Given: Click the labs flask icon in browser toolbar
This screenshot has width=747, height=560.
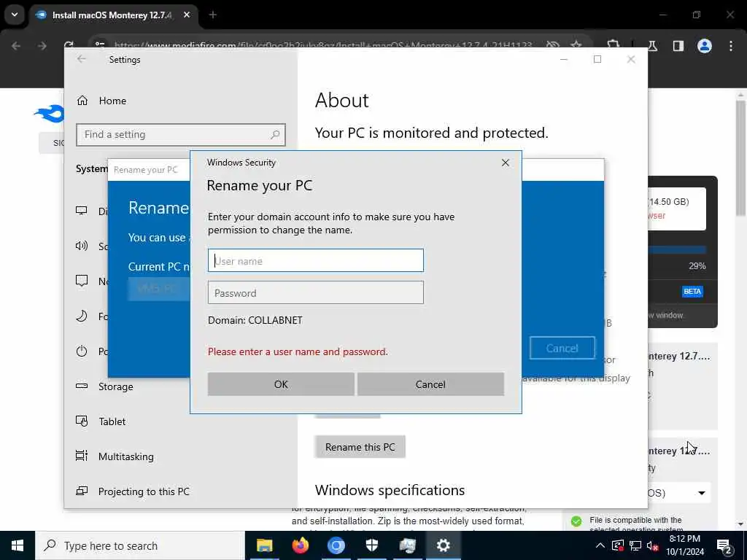Looking at the screenshot, I should point(652,46).
